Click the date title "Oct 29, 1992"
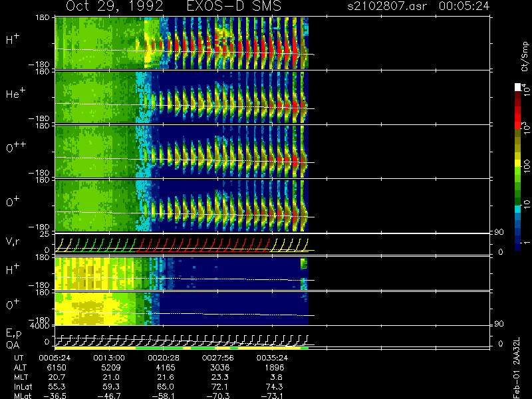 (x=114, y=6)
